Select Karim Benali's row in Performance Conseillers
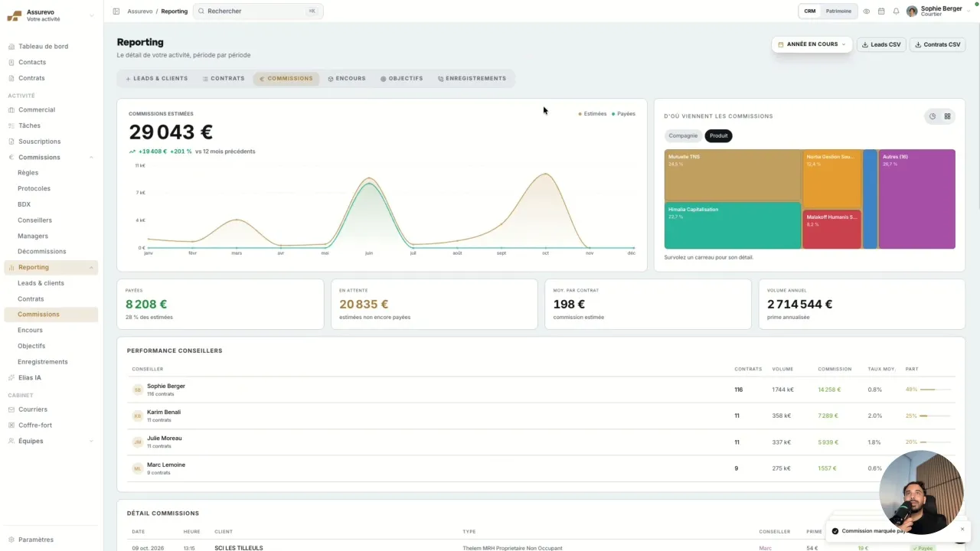This screenshot has width=980, height=551. click(541, 416)
